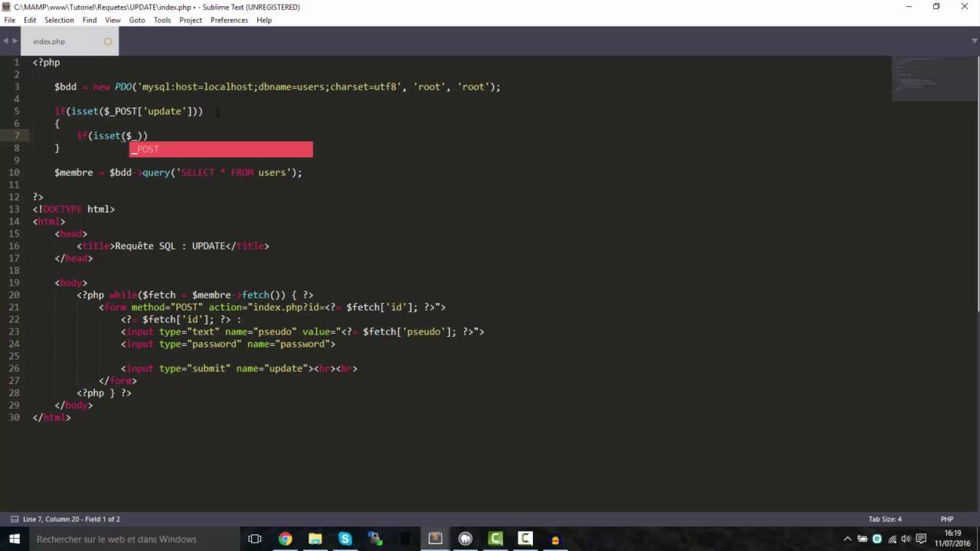Open green Camtasia icon on taskbar
Viewport: 980px width, 551px height.
(495, 539)
